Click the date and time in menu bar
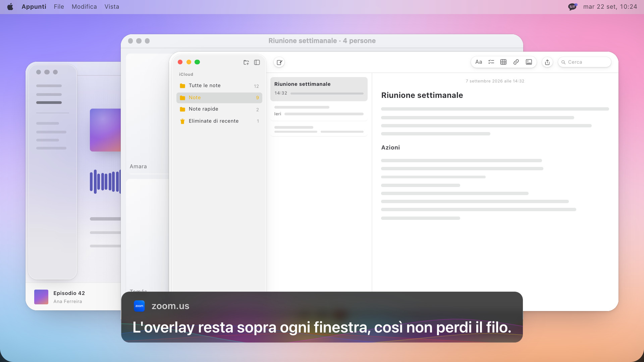This screenshot has height=362, width=644. pos(610,7)
